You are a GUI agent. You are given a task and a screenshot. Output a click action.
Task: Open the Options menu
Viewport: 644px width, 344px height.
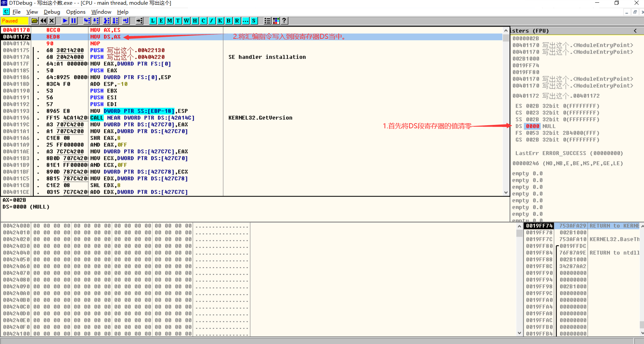76,12
